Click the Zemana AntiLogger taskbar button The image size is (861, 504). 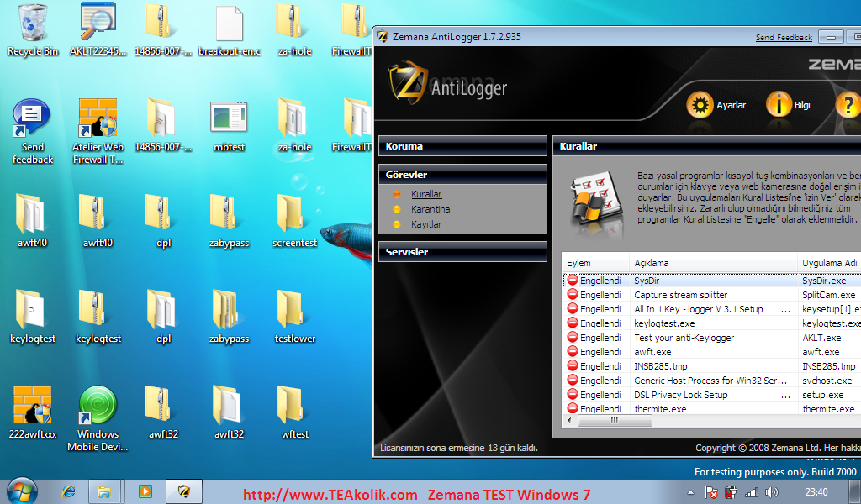click(184, 491)
